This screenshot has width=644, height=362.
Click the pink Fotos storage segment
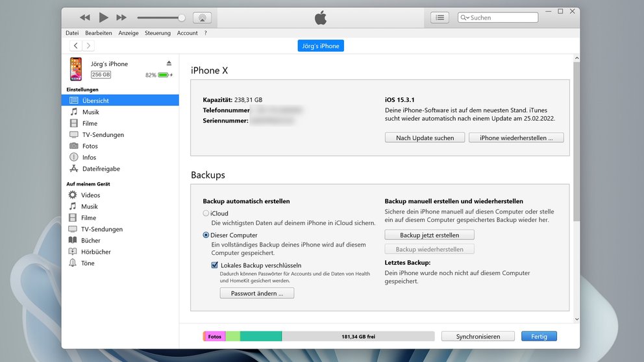click(214, 337)
